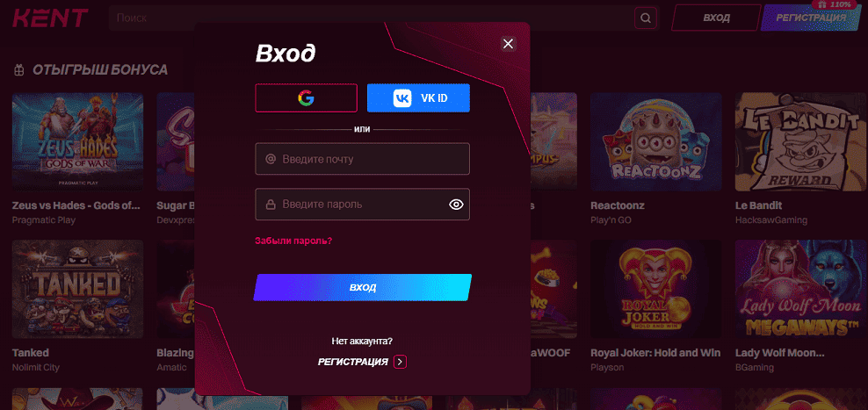Click the search magnifier icon
The width and height of the screenshot is (868, 410).
[x=646, y=18]
